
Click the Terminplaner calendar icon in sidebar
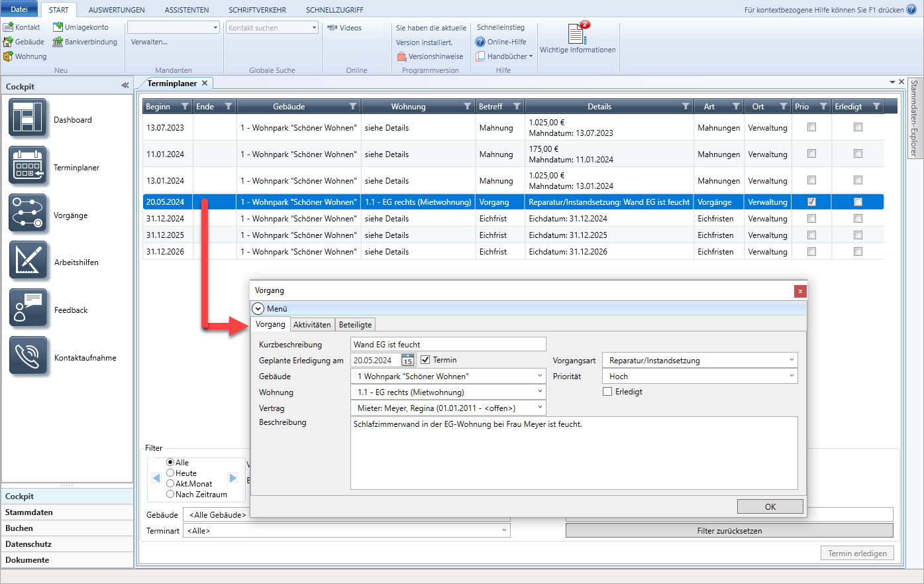tap(28, 166)
